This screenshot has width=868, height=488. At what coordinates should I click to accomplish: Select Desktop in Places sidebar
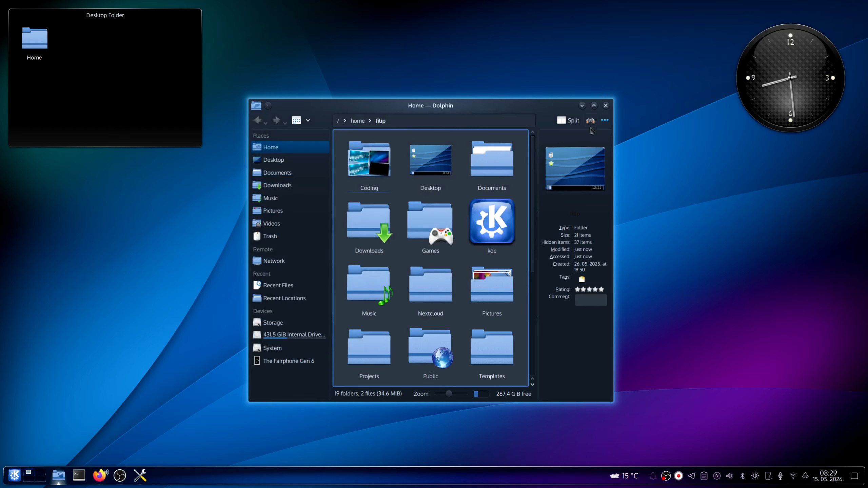click(x=290, y=160)
